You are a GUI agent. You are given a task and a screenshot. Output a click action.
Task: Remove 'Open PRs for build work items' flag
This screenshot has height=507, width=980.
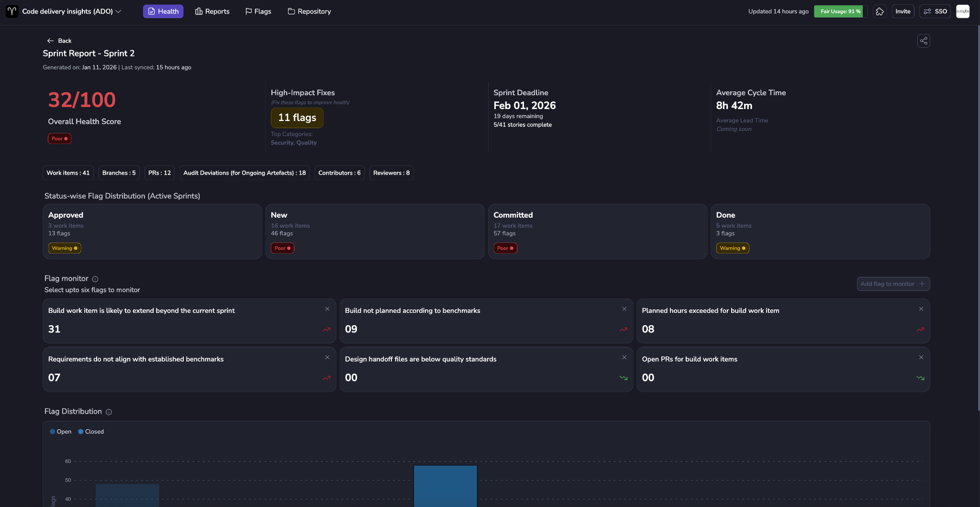921,358
